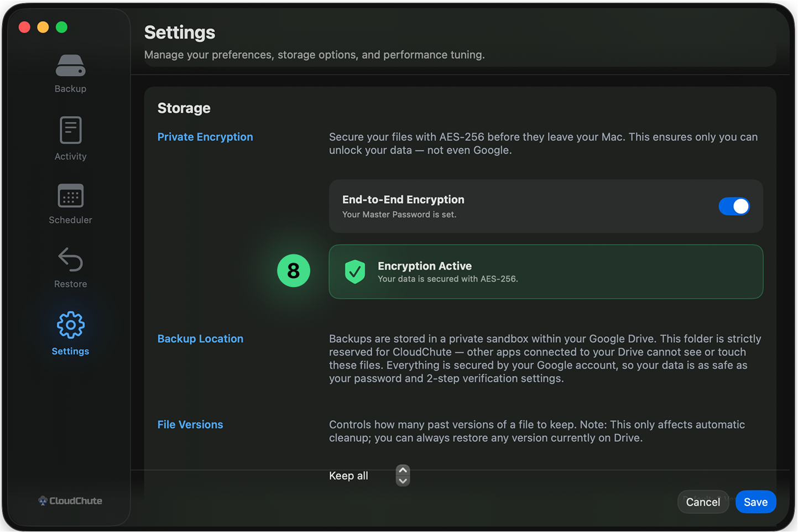This screenshot has height=532, width=798.
Task: Select the green step badge numbered 8
Action: pos(294,271)
